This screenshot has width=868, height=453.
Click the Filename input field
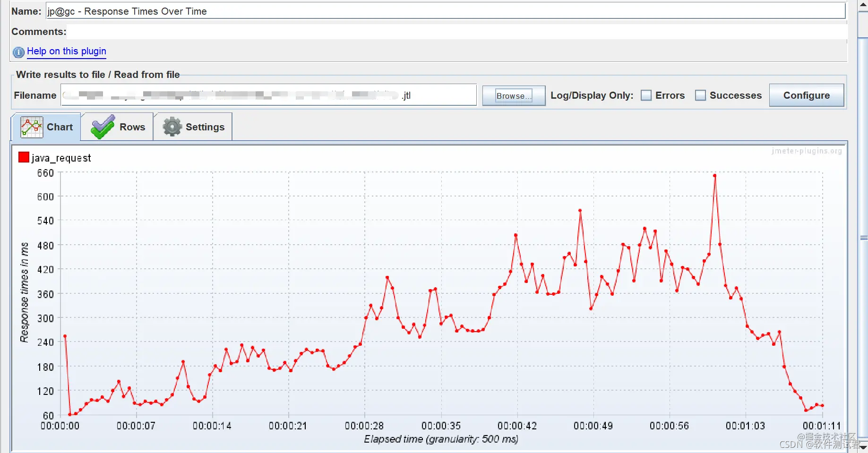coord(268,95)
